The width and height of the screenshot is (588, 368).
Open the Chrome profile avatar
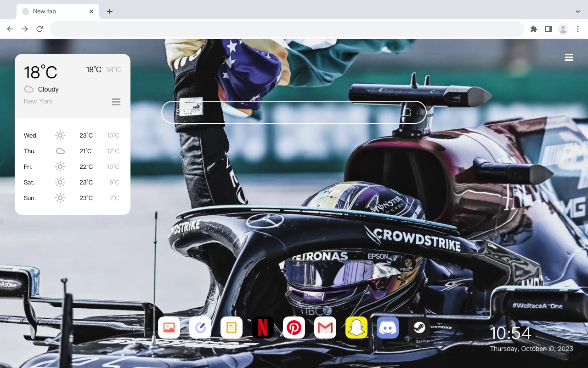click(563, 29)
